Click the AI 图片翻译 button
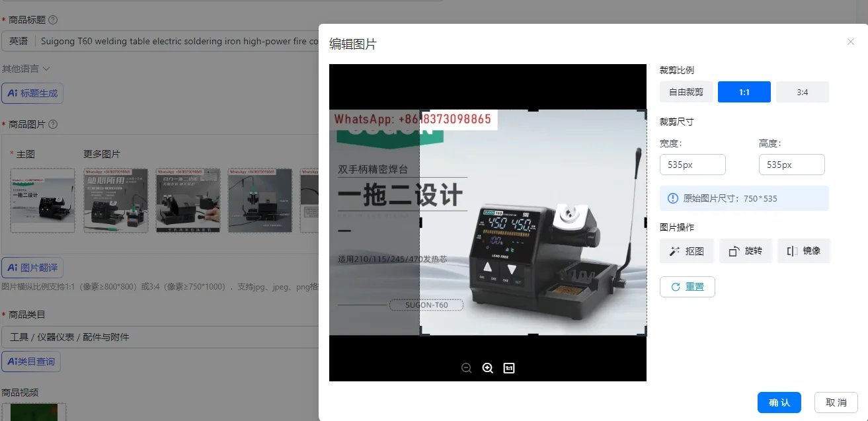 32,268
